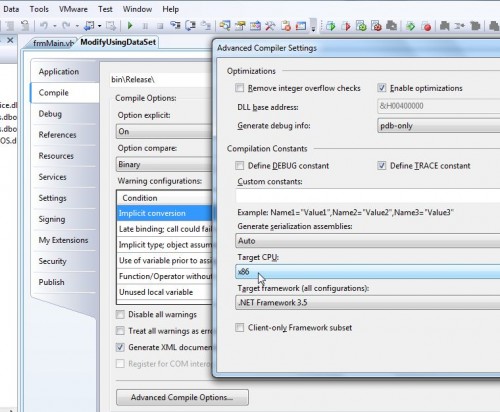Click the red arrow test icon
The height and width of the screenshot is (412, 500).
pyautogui.click(x=346, y=26)
